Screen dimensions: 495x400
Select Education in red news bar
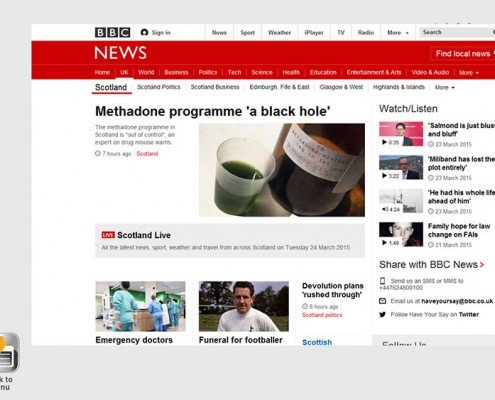click(323, 72)
